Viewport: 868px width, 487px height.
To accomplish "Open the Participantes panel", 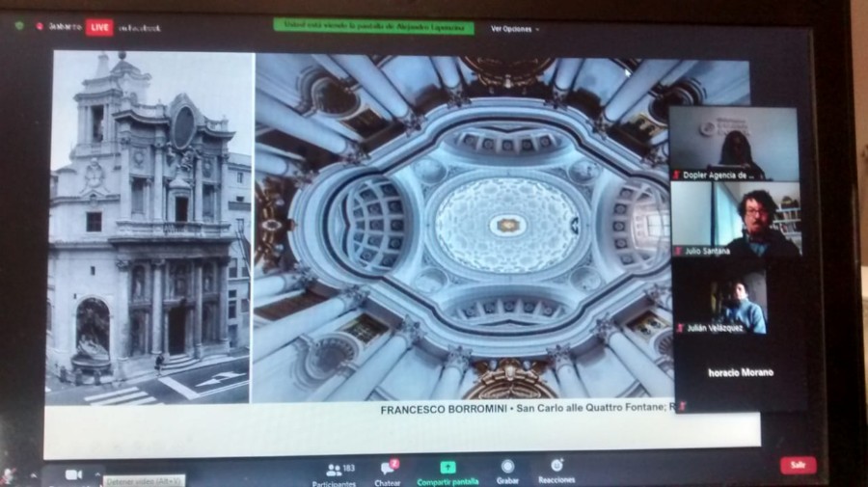I will click(x=334, y=475).
